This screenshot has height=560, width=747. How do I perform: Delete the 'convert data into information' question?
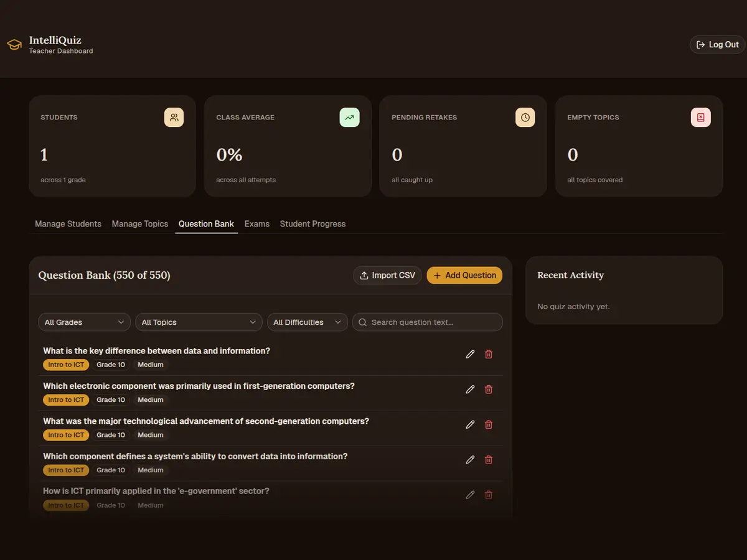pos(489,459)
